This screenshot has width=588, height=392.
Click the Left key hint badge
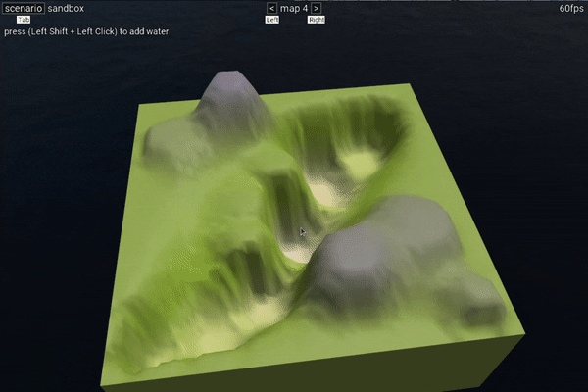coord(272,20)
